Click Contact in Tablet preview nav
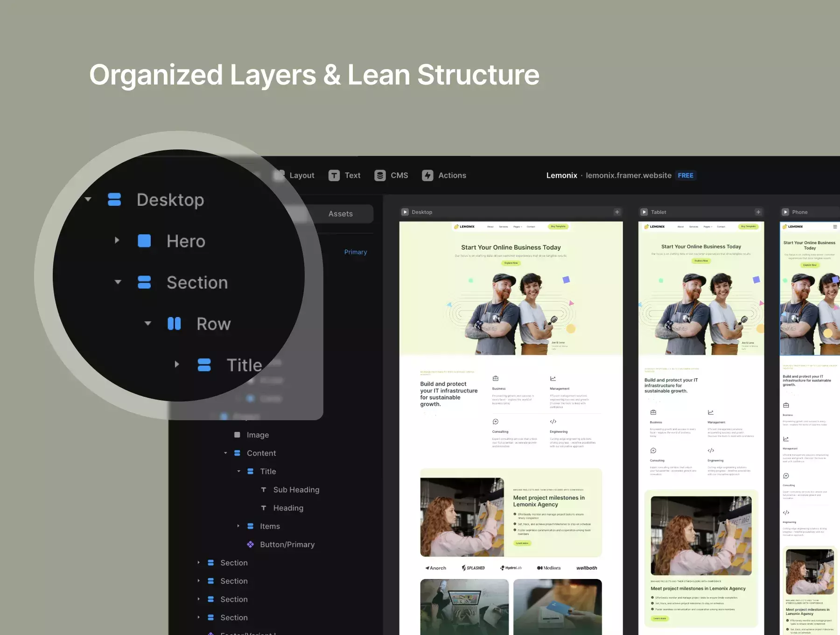 [x=721, y=226]
